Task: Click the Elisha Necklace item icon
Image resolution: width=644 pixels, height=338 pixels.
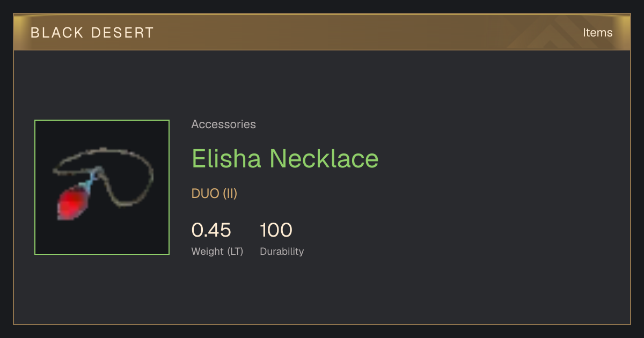Action: coord(102,187)
